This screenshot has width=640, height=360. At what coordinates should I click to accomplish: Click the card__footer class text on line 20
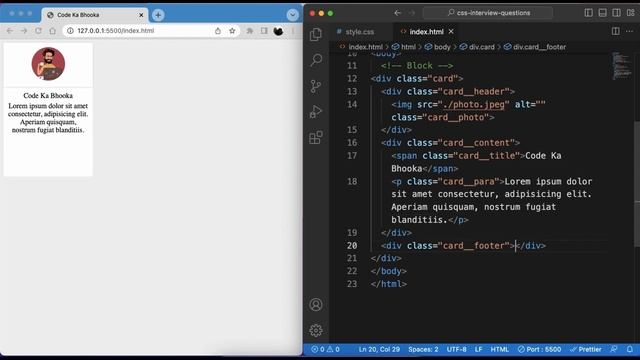(x=474, y=246)
